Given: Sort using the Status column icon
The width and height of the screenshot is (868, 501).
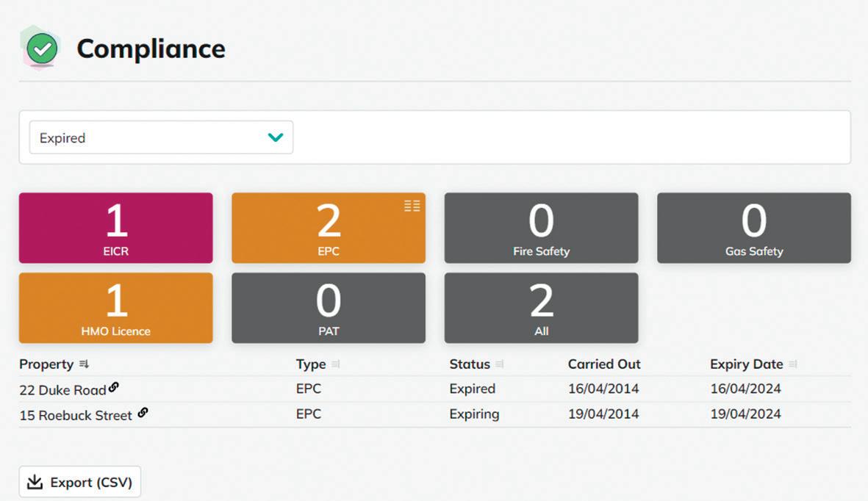Looking at the screenshot, I should (x=499, y=364).
